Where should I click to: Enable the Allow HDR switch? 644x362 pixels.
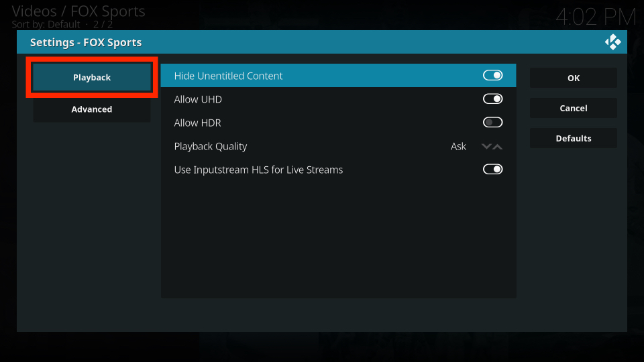(x=492, y=122)
